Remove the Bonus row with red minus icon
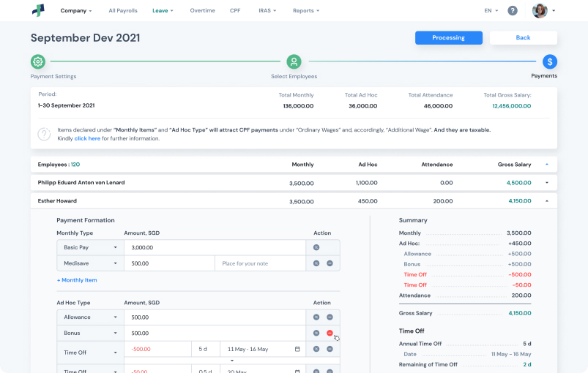Image resolution: width=588 pixels, height=373 pixels. click(x=330, y=333)
